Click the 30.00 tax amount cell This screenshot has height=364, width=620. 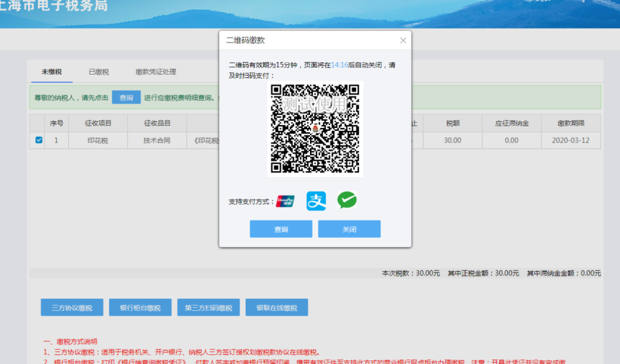(453, 141)
